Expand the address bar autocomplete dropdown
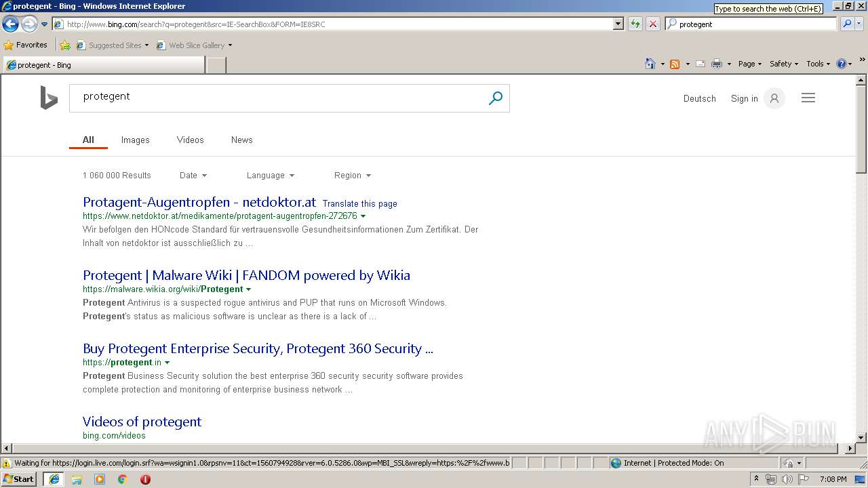 [618, 24]
